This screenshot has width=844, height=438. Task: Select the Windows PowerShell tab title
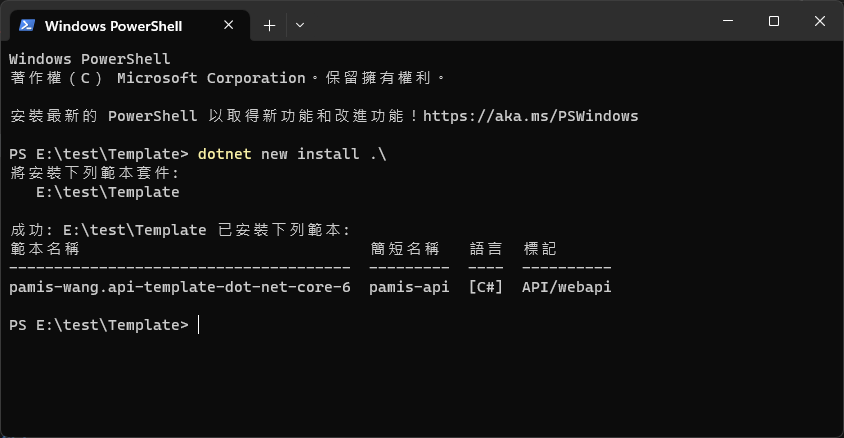click(114, 26)
